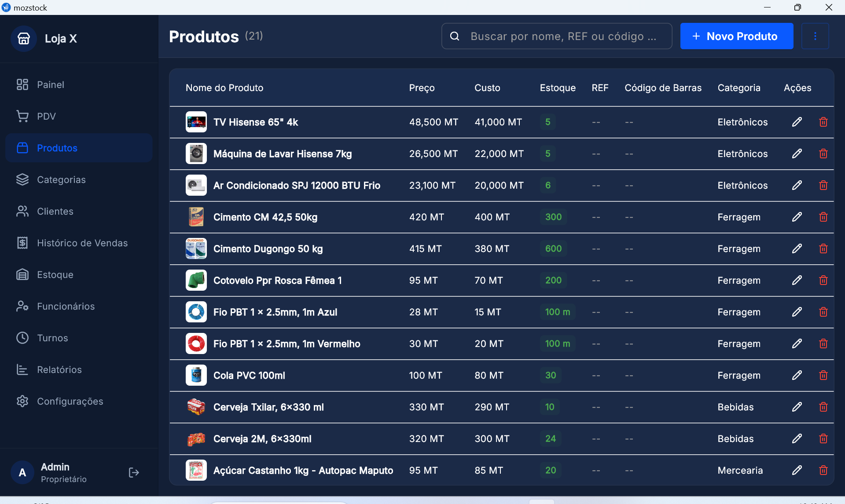Open the Configurações gear icon
Screen dimensions: 845x504
click(x=22, y=401)
